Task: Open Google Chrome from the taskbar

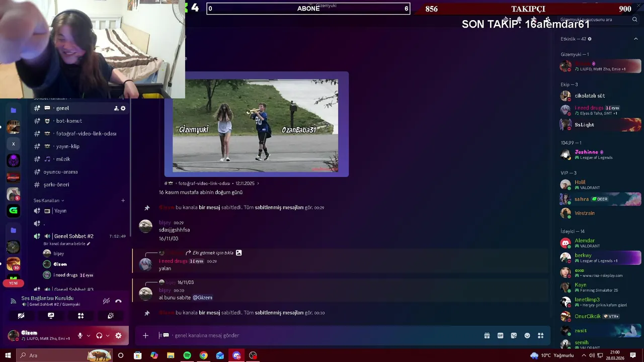Action: [x=203, y=355]
